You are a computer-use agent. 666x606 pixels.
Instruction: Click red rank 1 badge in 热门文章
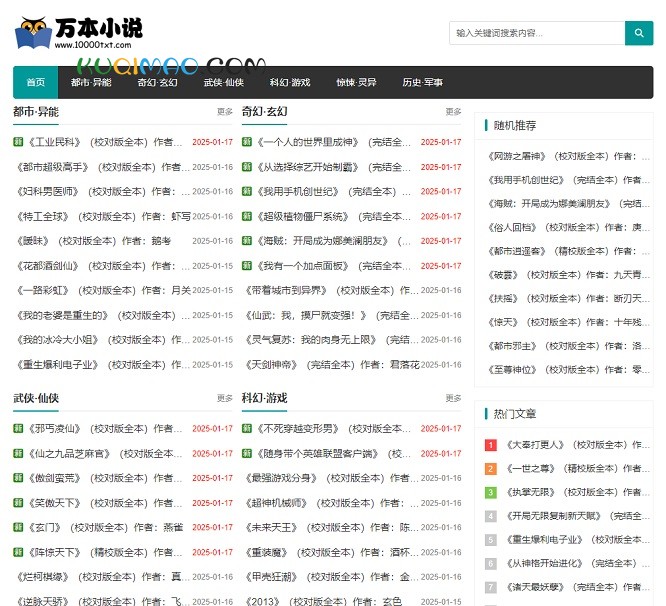point(491,445)
